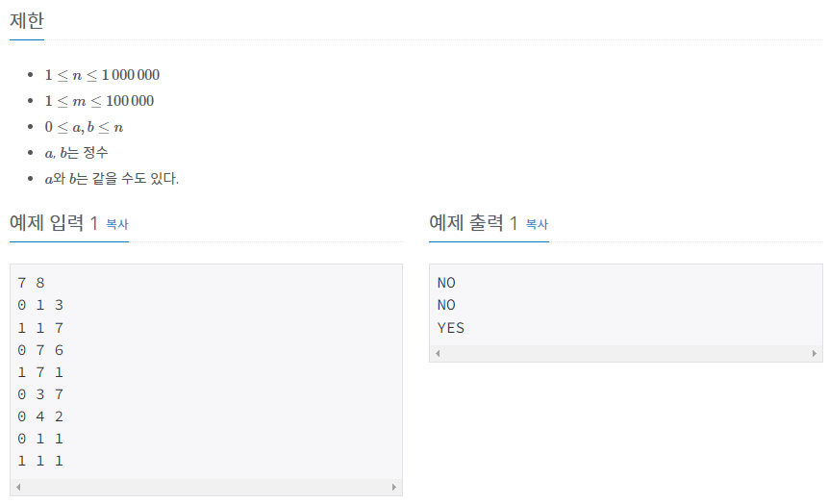Click right arrow of sample output scrollbar
This screenshot has width=829, height=504.
click(815, 353)
